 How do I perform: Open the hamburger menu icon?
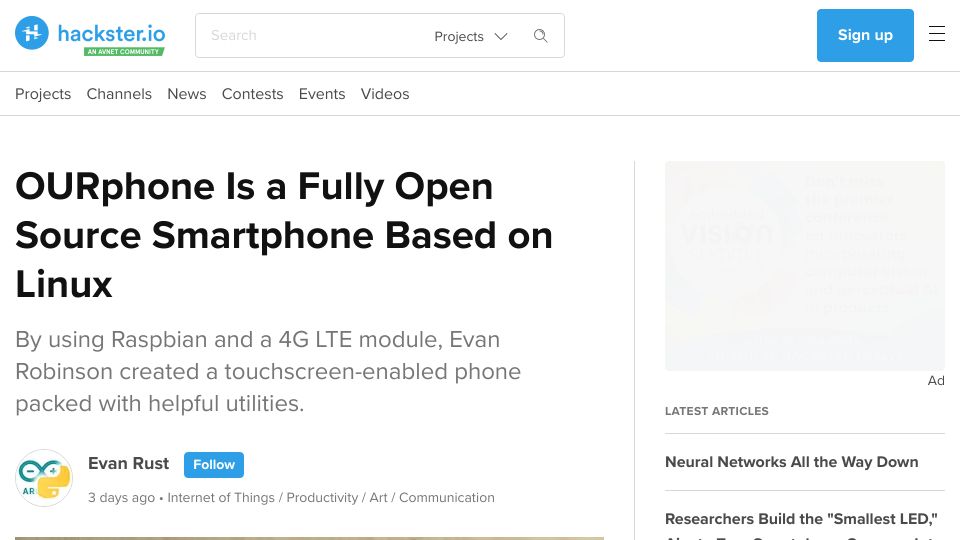click(937, 34)
